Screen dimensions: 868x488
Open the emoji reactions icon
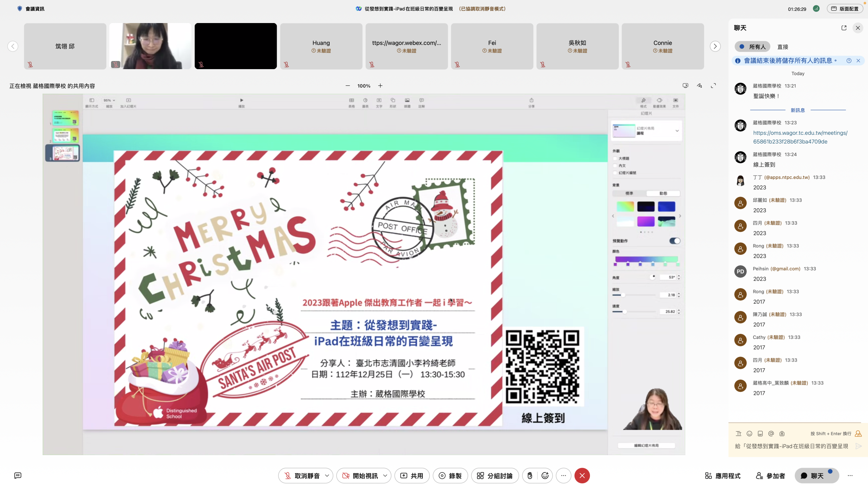click(545, 475)
